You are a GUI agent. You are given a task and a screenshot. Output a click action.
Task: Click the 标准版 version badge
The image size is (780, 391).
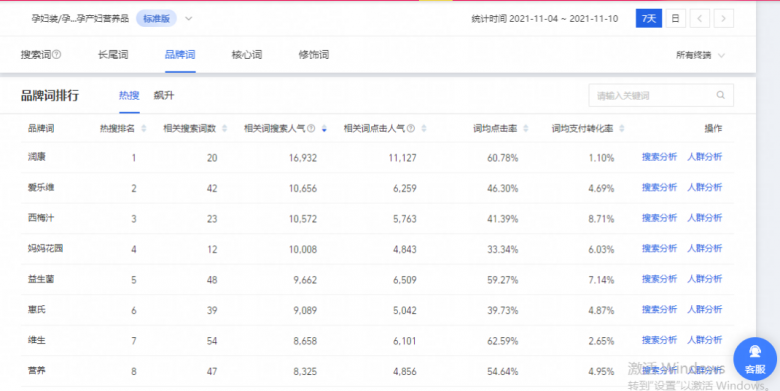[x=156, y=19]
